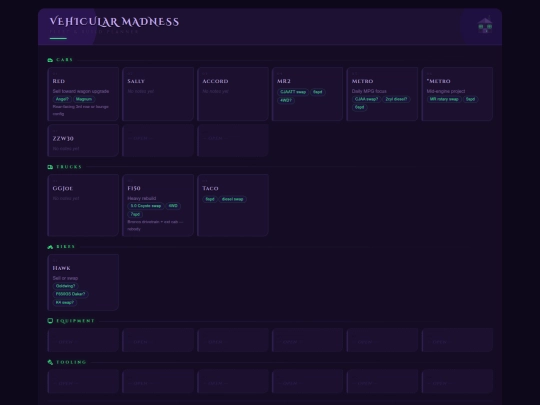Click 'Sell or swap' note on Hawk
540x405 pixels.
click(x=65, y=278)
